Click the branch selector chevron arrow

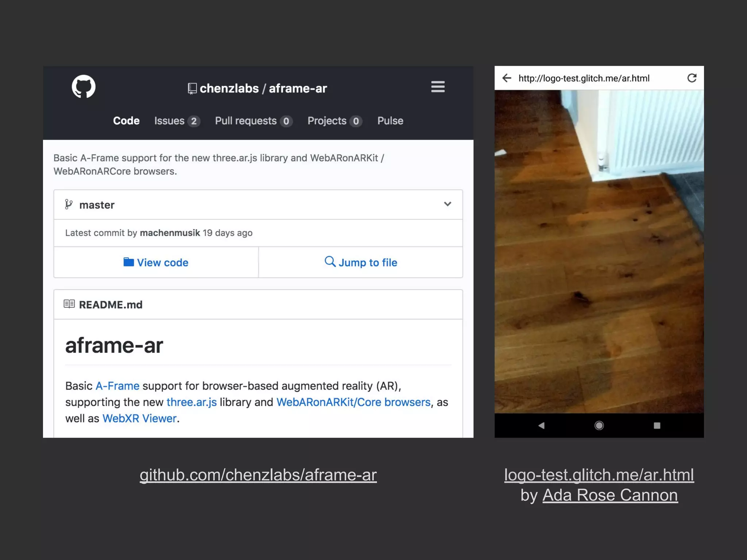448,204
